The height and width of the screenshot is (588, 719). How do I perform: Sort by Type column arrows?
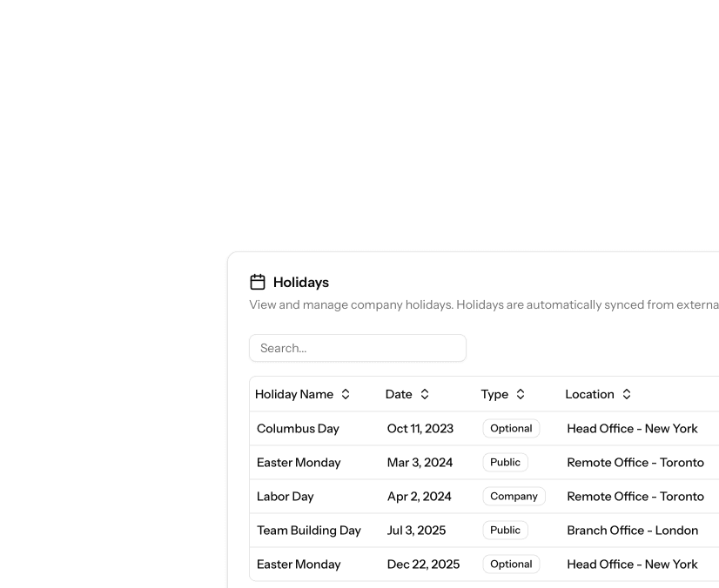pyautogui.click(x=521, y=394)
